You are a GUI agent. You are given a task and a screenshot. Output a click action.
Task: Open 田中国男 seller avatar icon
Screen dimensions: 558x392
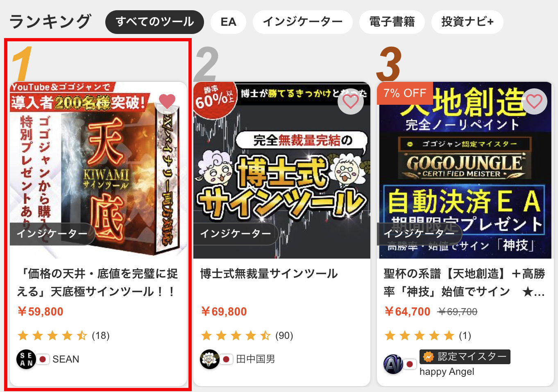coord(210,359)
